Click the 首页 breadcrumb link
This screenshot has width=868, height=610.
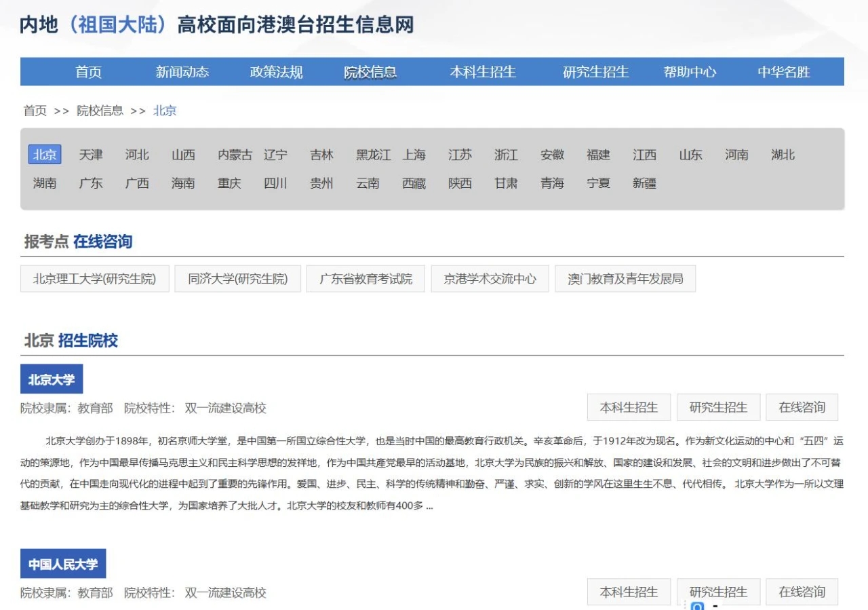[x=35, y=111]
